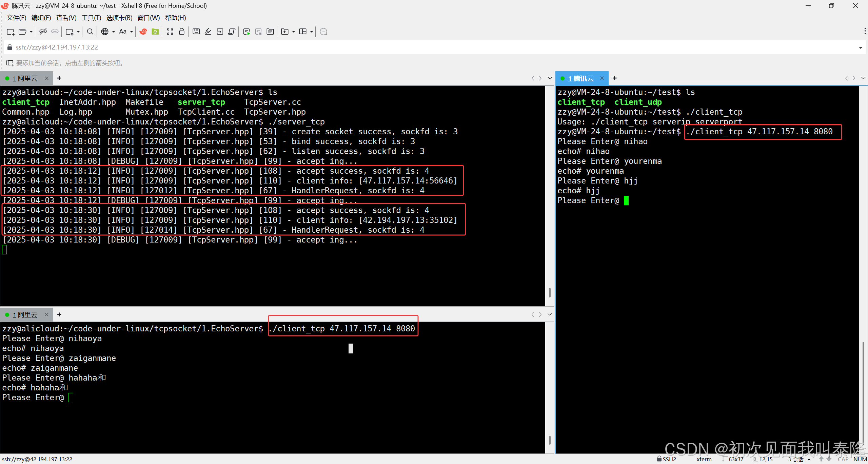Click the new session icon in toolbar
The height and width of the screenshot is (464, 868).
pos(10,32)
